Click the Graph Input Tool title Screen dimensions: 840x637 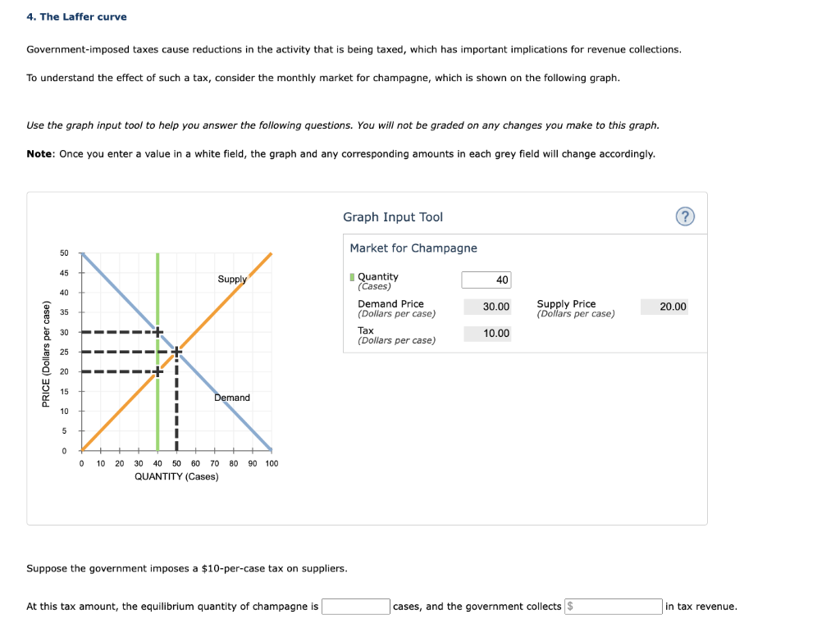tap(392, 217)
